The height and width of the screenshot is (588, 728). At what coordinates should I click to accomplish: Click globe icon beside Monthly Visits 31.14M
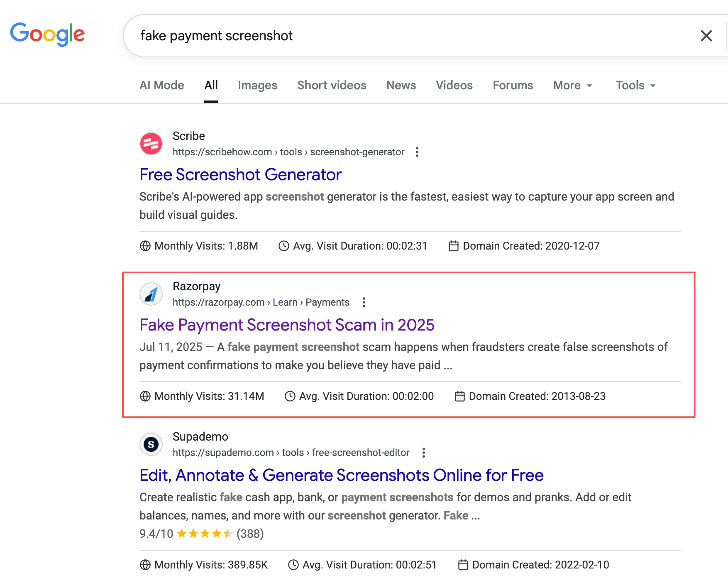(x=145, y=396)
